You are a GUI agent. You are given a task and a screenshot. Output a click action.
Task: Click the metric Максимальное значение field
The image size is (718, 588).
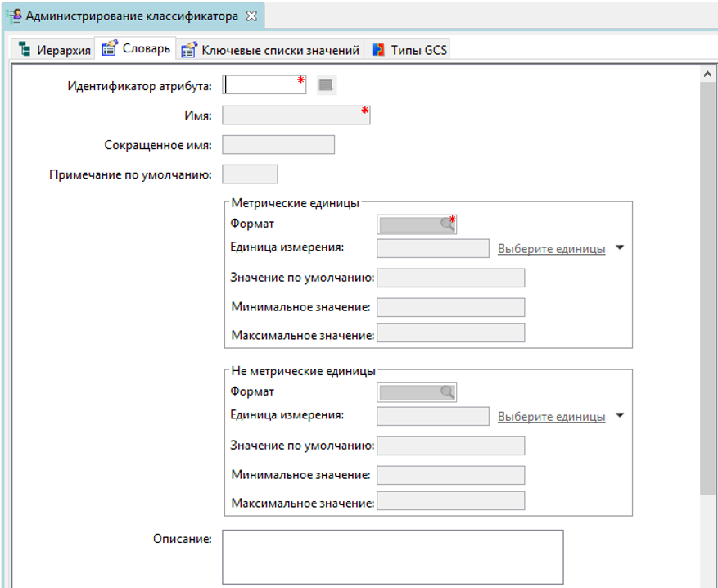[x=451, y=333]
